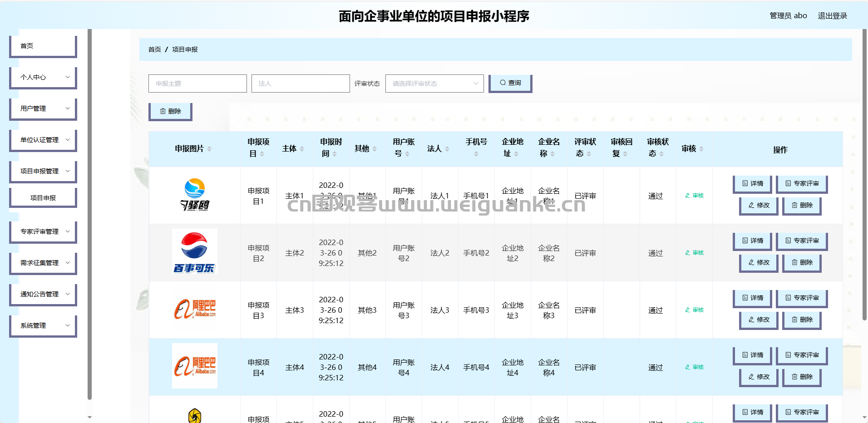The height and width of the screenshot is (423, 868).
Task: Open 专家评审 for 申报项目1
Action: pyautogui.click(x=802, y=184)
